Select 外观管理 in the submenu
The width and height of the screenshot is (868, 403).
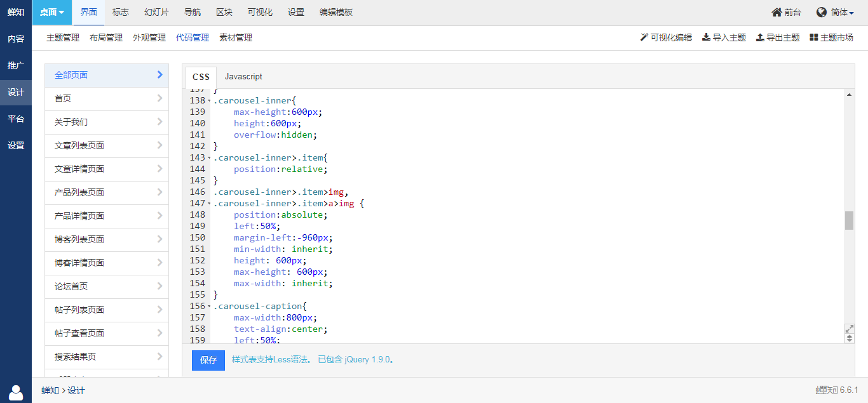pyautogui.click(x=149, y=37)
